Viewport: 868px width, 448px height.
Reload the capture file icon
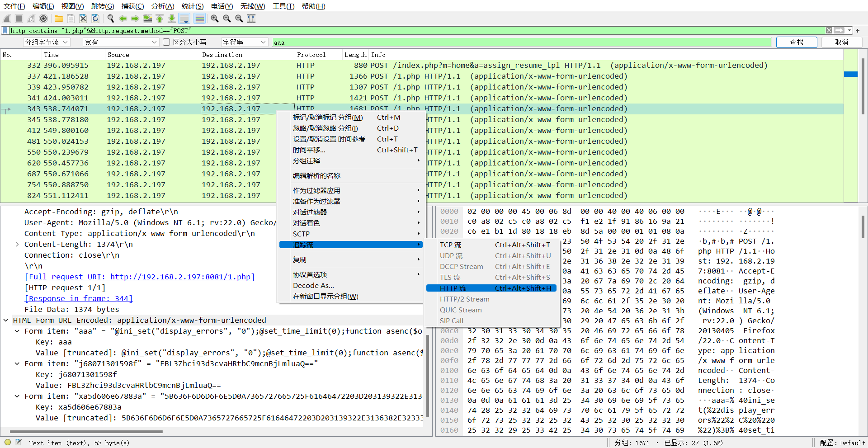tap(95, 19)
